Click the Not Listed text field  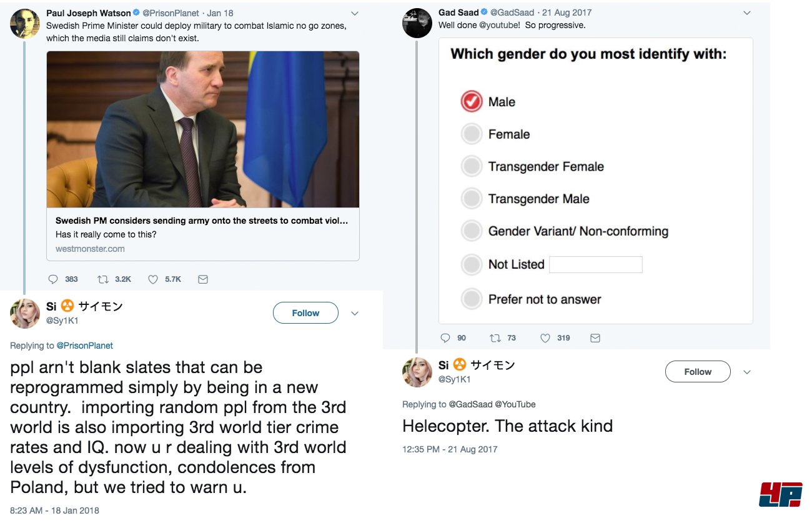point(595,264)
